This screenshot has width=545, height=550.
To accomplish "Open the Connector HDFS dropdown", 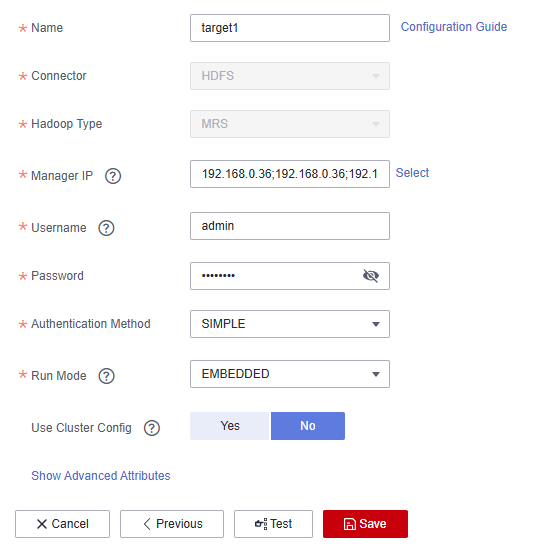I will [x=290, y=76].
